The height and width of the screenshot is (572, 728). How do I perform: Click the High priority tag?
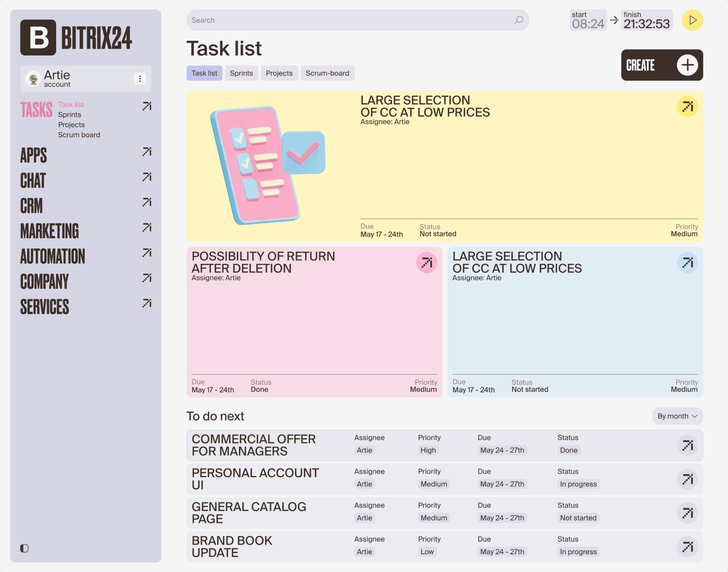(428, 450)
